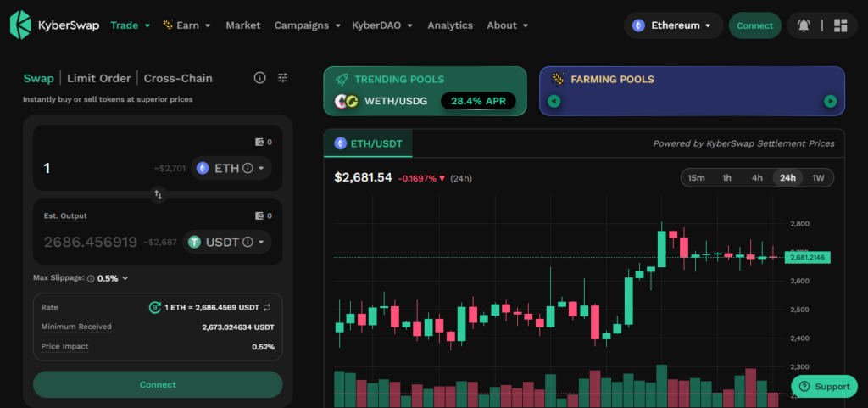Switch tokens with the swap arrows icon
This screenshot has width=868, height=408.
pos(158,194)
